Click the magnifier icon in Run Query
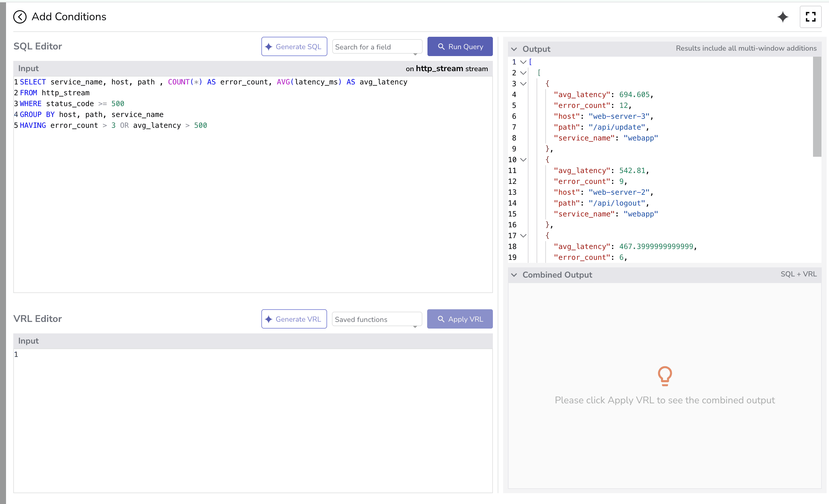The image size is (829, 504). click(x=441, y=46)
